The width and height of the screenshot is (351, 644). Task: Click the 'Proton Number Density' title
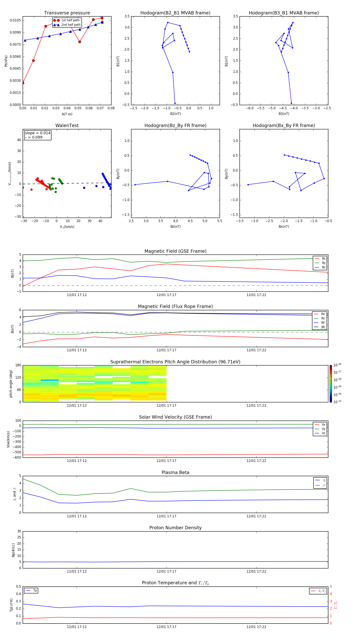[175, 528]
